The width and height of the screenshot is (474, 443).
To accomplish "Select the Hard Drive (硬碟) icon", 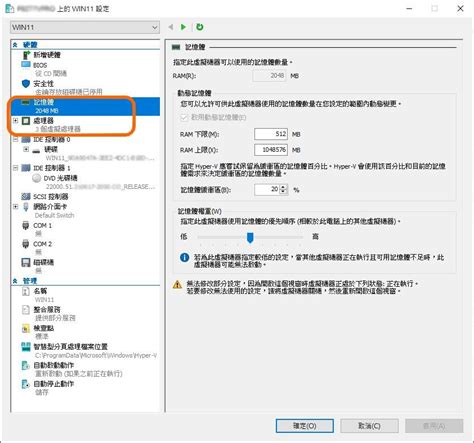I will [36, 150].
